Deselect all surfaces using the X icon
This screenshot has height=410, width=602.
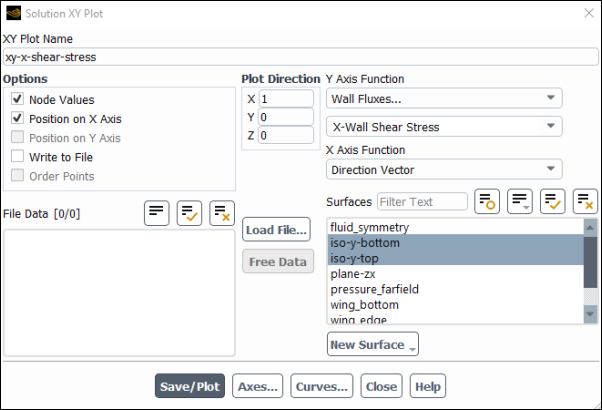585,201
